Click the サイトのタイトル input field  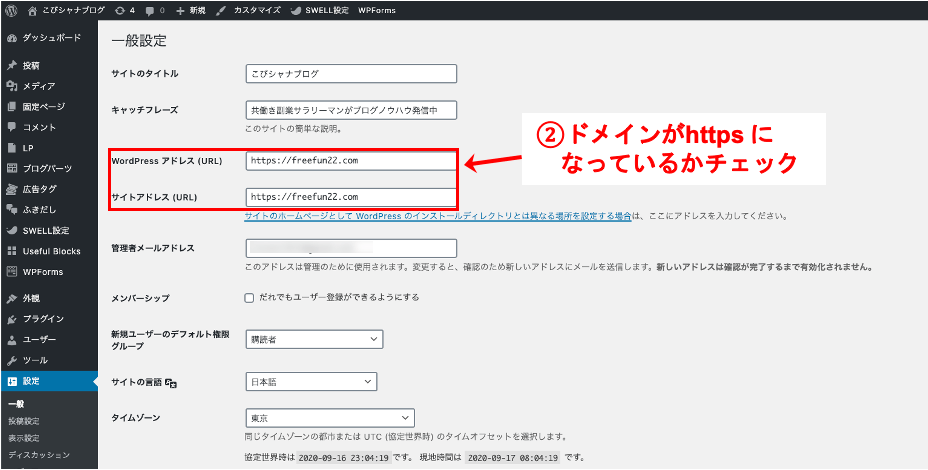(x=351, y=73)
